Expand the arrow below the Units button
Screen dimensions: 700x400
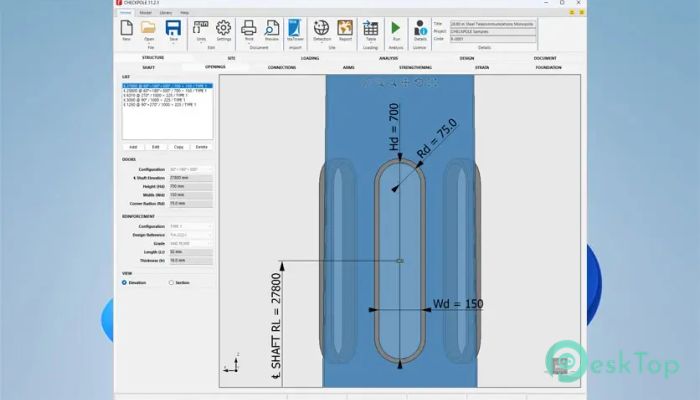pos(200,43)
